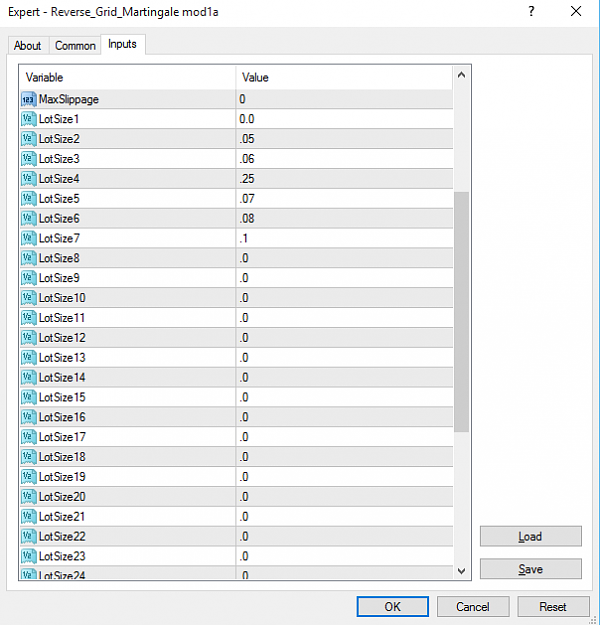Image resolution: width=600 pixels, height=625 pixels.
Task: Reset inputs with the Reset button
Action: pos(553,607)
